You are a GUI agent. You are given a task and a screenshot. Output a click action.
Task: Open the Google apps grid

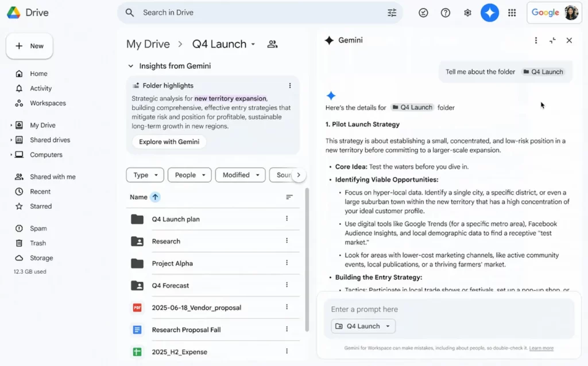click(512, 12)
